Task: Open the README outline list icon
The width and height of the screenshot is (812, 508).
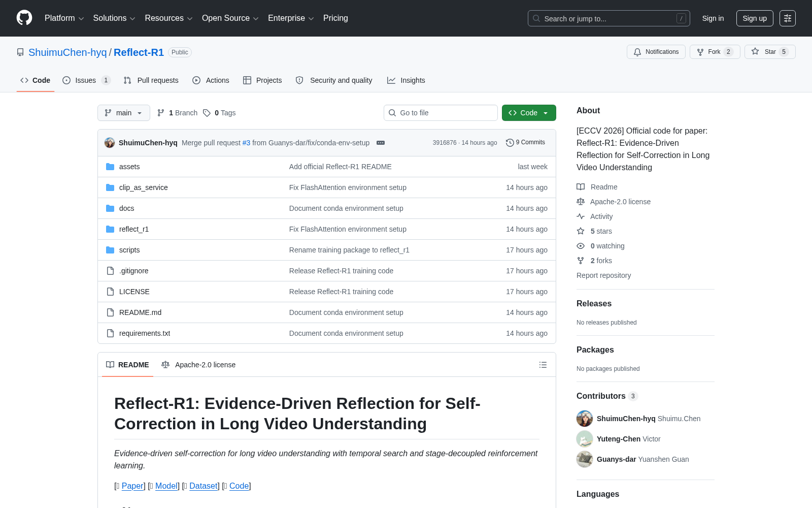Action: point(543,365)
